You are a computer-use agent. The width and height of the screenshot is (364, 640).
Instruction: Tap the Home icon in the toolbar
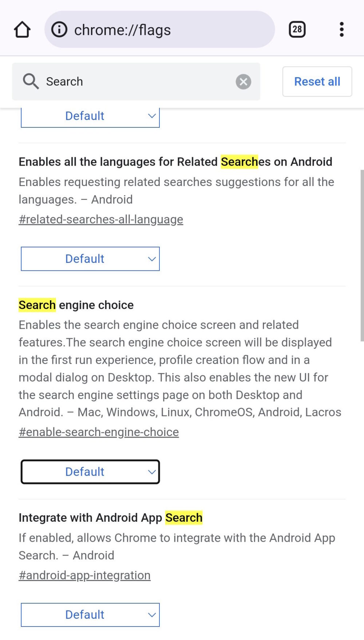pos(22,29)
